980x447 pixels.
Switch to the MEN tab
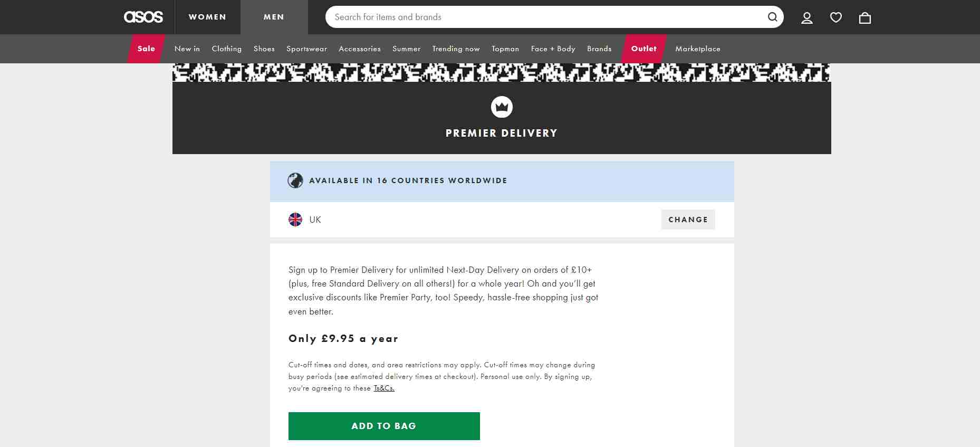click(x=273, y=17)
